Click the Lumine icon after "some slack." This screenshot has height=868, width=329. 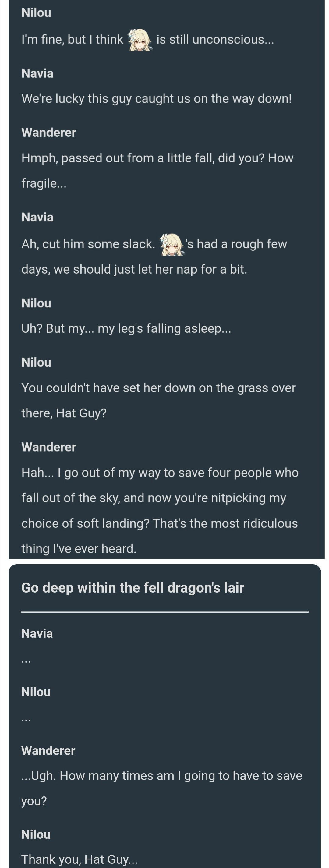pyautogui.click(x=172, y=244)
